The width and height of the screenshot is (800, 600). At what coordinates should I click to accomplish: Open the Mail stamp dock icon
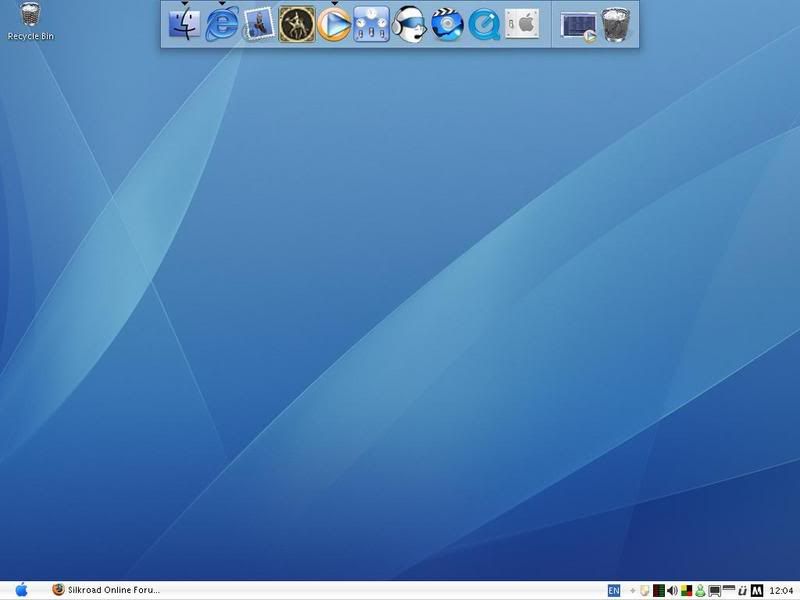[x=260, y=24]
